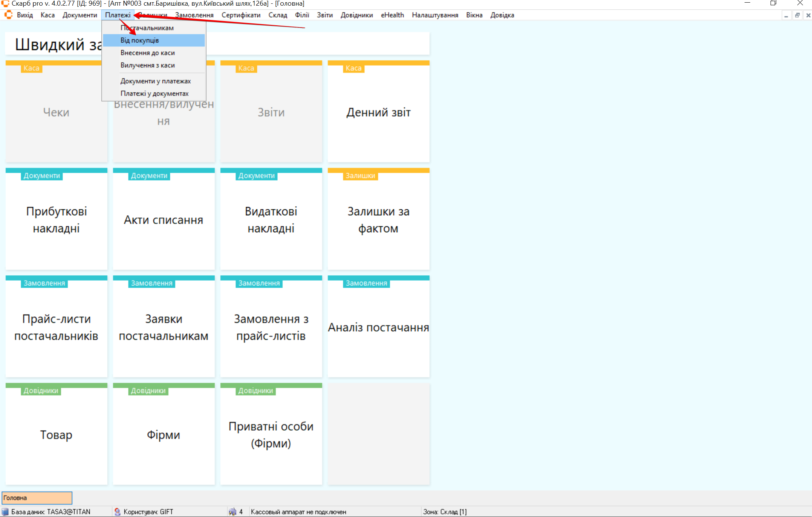Select 'Від покупців' menu entry
Screen dimensions: 812x517
pyautogui.click(x=139, y=40)
